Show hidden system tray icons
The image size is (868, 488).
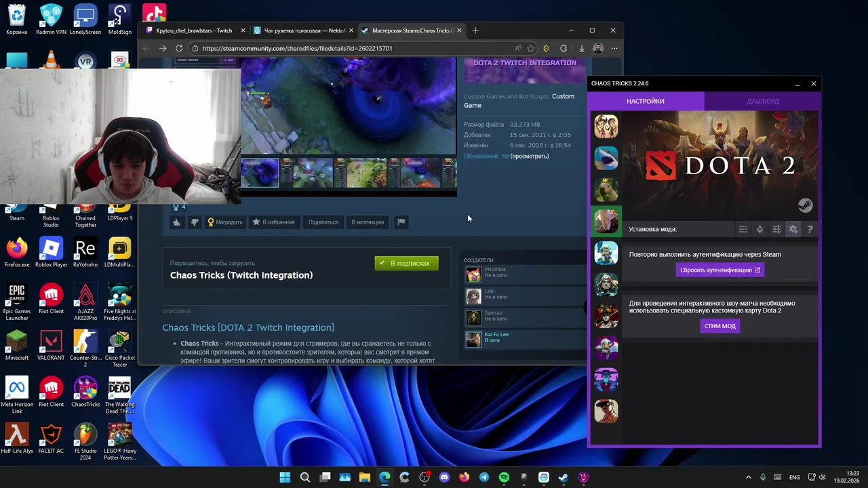pyautogui.click(x=749, y=477)
